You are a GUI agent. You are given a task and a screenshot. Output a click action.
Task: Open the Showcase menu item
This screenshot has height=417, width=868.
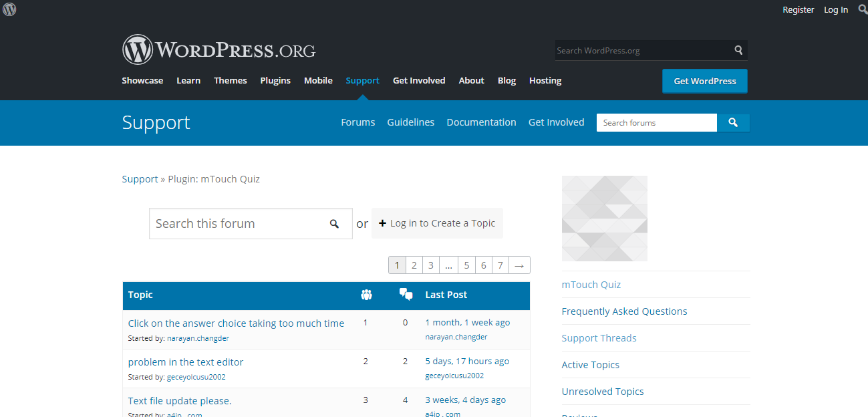(142, 80)
